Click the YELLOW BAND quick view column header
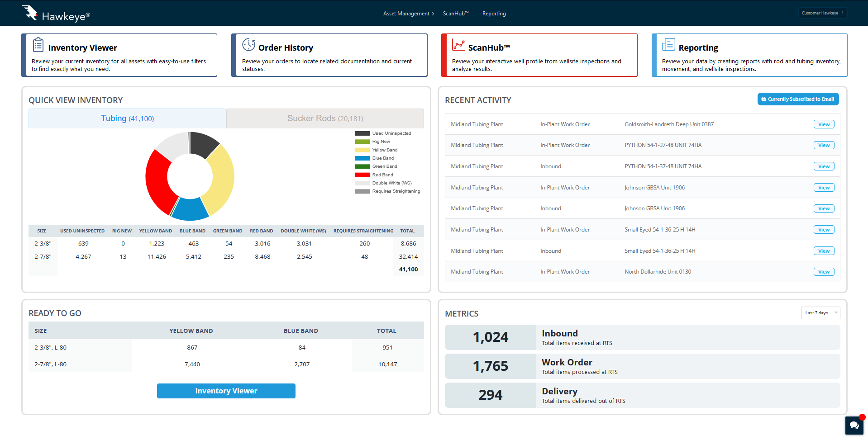 click(x=156, y=231)
